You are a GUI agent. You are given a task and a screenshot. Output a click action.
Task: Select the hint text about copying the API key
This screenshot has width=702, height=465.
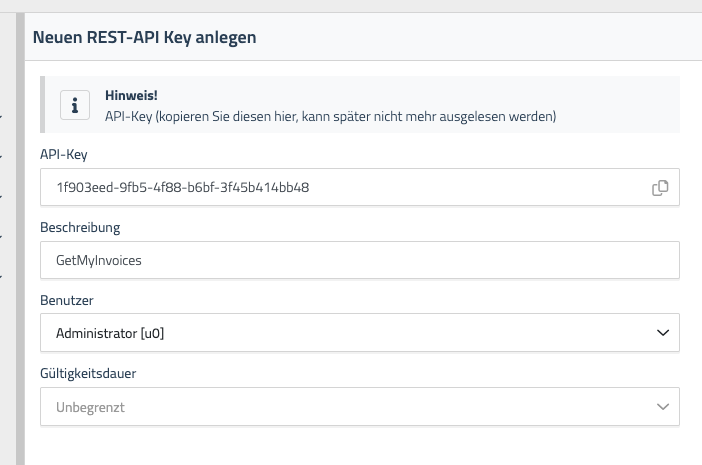pos(330,116)
